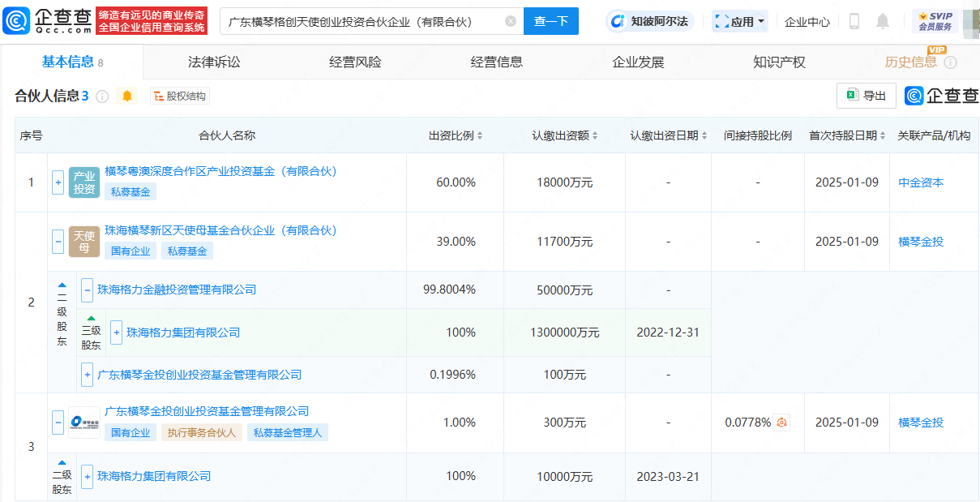This screenshot has width=980, height=502.
Task: Open 横琴金投 link in row 2
Action: tap(921, 242)
